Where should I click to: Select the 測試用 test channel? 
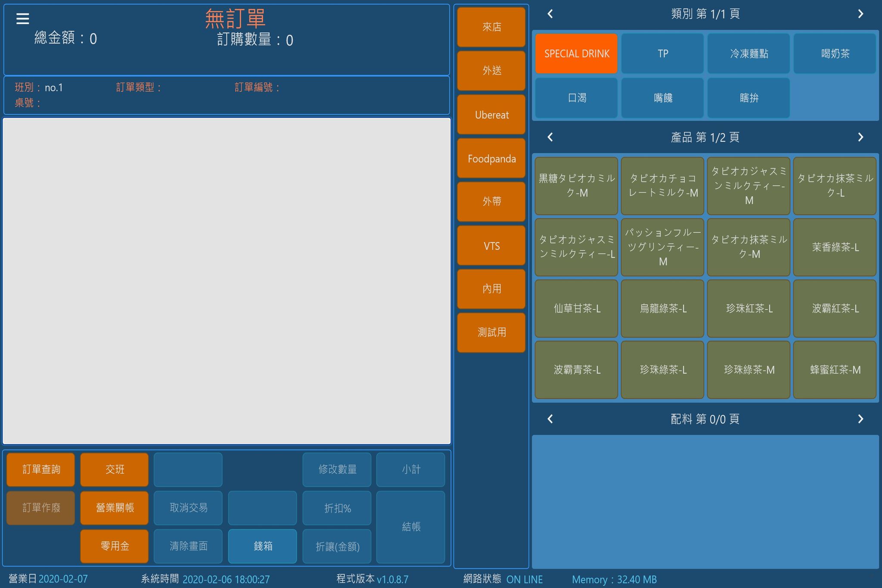[x=491, y=332]
